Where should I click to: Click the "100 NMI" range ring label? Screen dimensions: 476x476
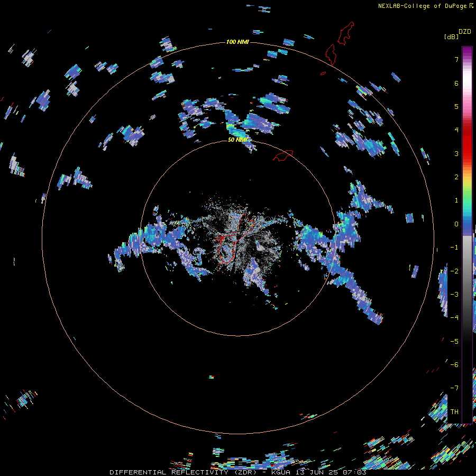[x=237, y=42]
